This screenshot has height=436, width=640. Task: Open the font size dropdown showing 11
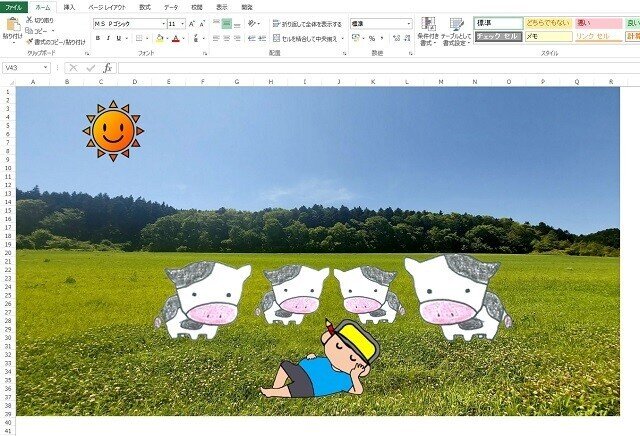183,24
